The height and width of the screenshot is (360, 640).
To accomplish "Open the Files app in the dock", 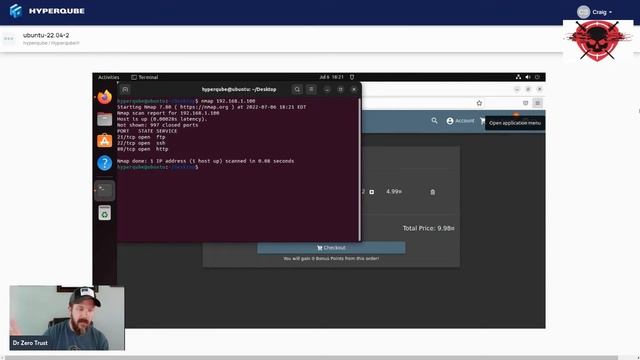I will pyautogui.click(x=105, y=119).
